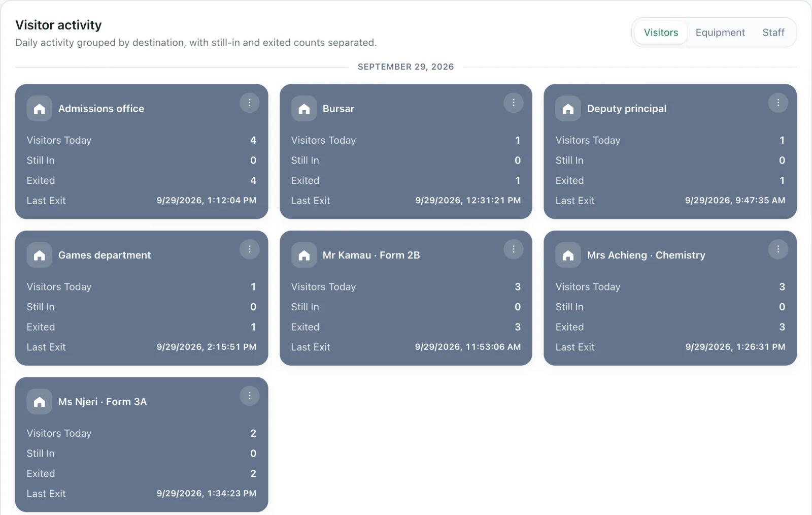Click the last exit time 1:34:23 PM
This screenshot has height=515, width=812.
[x=207, y=494]
